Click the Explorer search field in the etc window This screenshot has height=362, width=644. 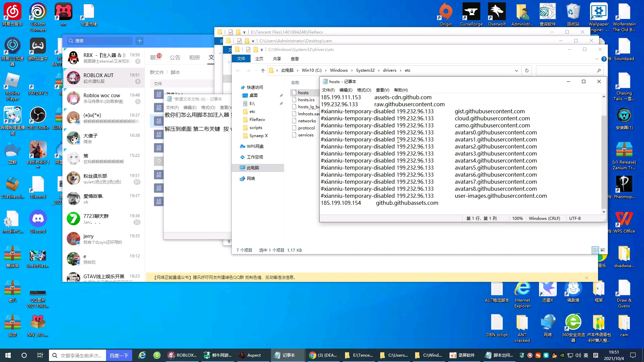click(570, 70)
